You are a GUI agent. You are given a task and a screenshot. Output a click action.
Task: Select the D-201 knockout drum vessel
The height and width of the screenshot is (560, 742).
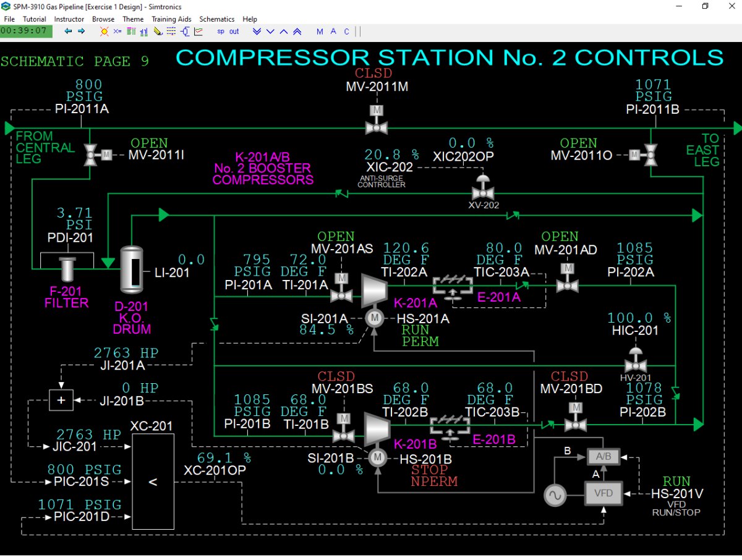[x=131, y=269]
